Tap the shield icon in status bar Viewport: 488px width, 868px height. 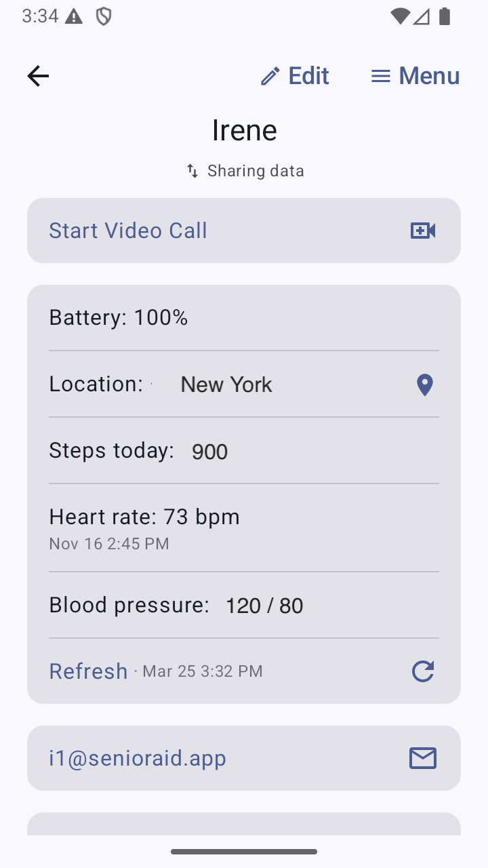click(103, 17)
